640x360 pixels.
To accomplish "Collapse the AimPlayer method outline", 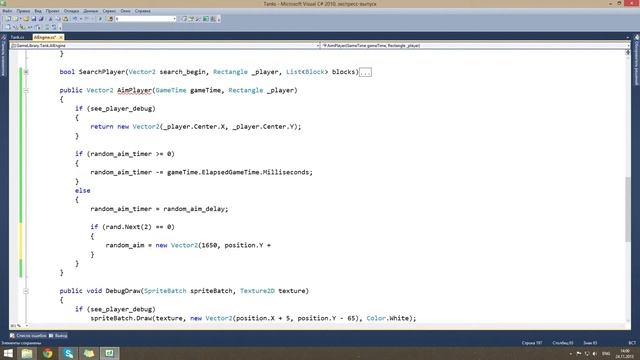I will [x=26, y=90].
